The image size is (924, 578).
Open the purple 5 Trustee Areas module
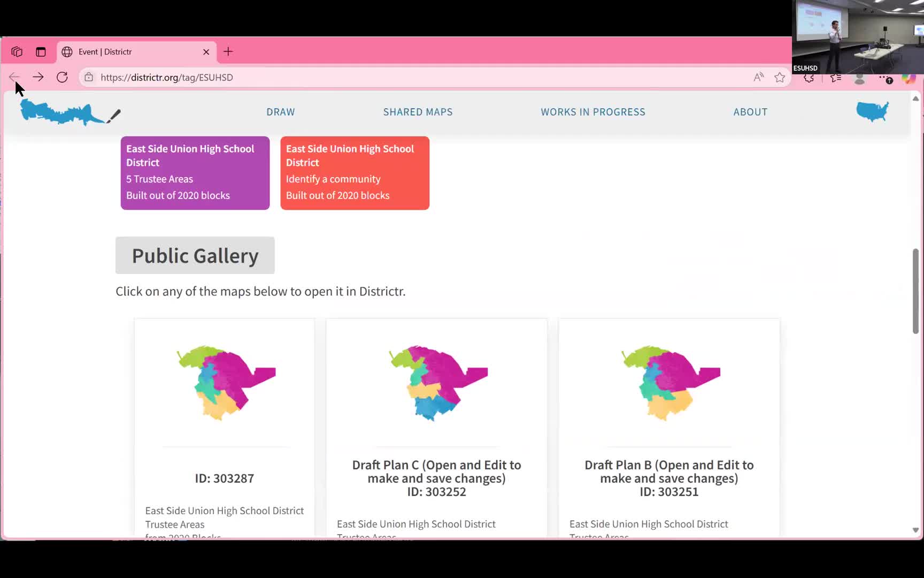(x=195, y=173)
